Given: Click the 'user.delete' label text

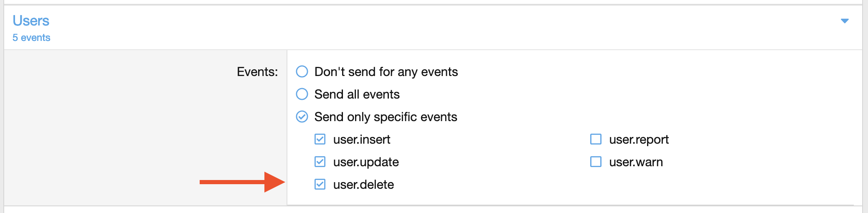Looking at the screenshot, I should click(x=363, y=185).
